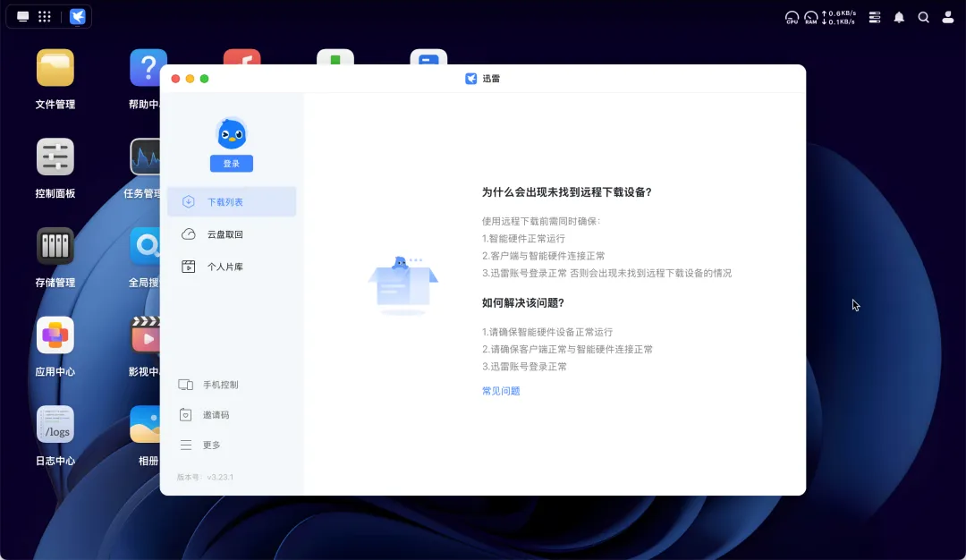Screen dimensions: 966x560
Task: Click the text 1.请确保智能硬件设备正常运行
Action: point(547,332)
